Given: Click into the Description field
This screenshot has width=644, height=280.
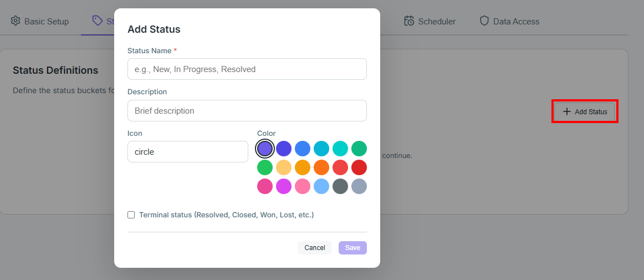Looking at the screenshot, I should [x=247, y=110].
